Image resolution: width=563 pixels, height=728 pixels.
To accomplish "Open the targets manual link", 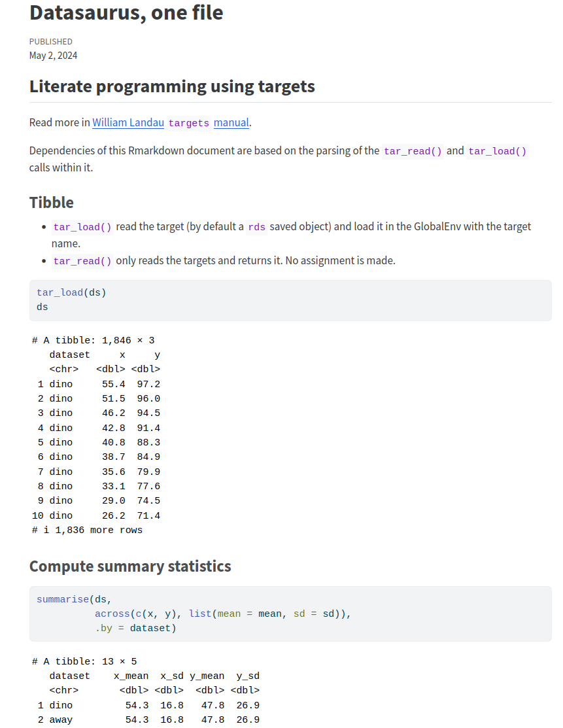I will (231, 122).
